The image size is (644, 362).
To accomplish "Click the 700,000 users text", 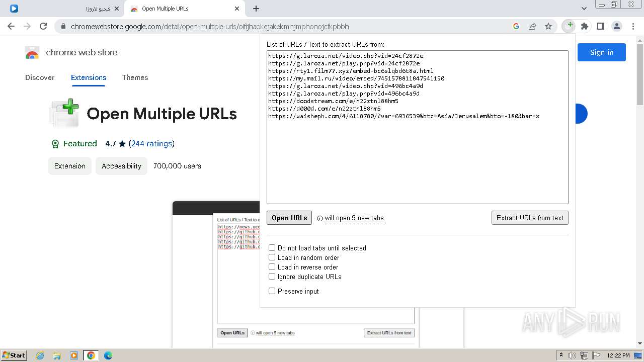I will pos(177,166).
